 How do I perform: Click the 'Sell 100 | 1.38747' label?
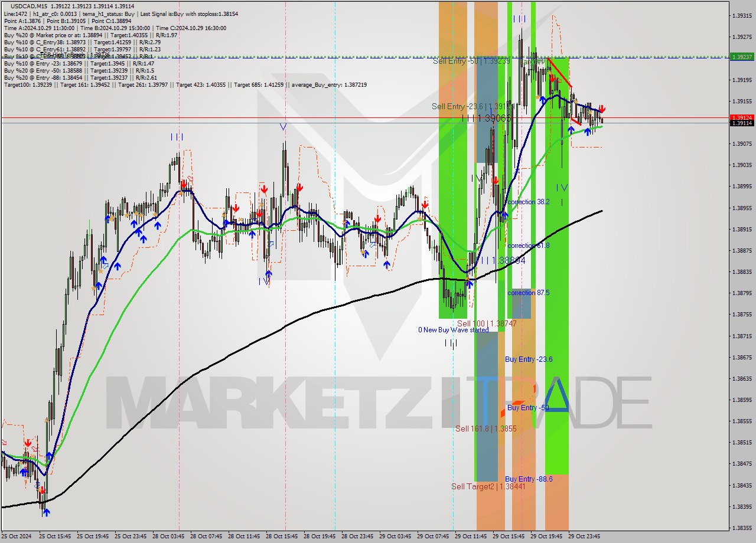tap(487, 323)
